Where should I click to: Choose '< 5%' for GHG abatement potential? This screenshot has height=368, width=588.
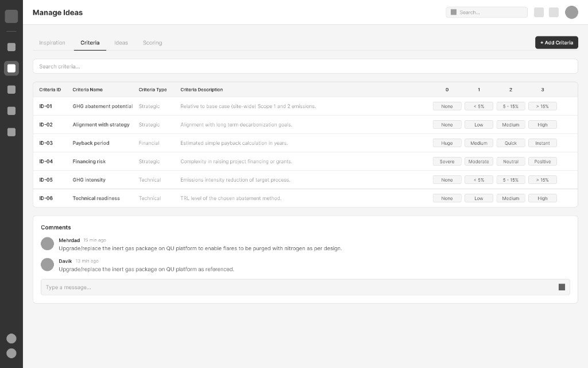pos(478,106)
